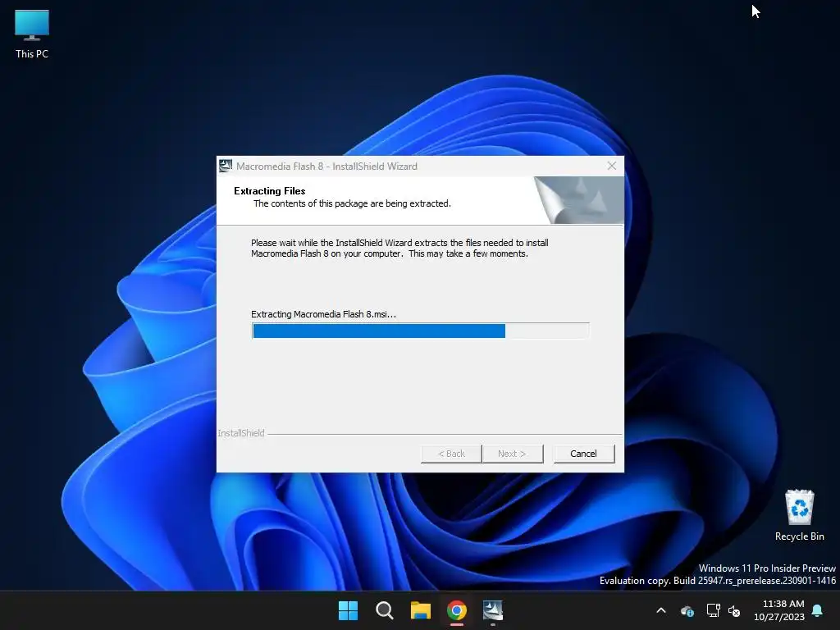This screenshot has width=840, height=630.
Task: Open the clock showing 11:38 AM
Action: (779, 610)
